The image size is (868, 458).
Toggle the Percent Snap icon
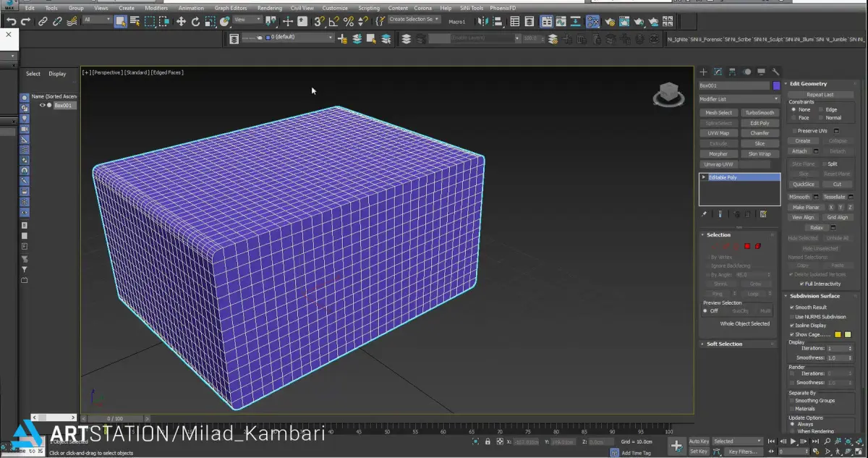tap(349, 22)
